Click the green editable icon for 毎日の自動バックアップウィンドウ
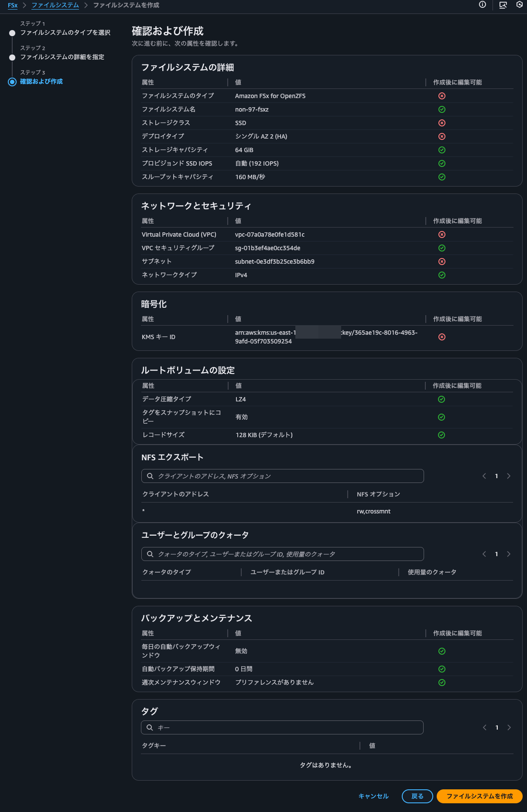 click(442, 651)
